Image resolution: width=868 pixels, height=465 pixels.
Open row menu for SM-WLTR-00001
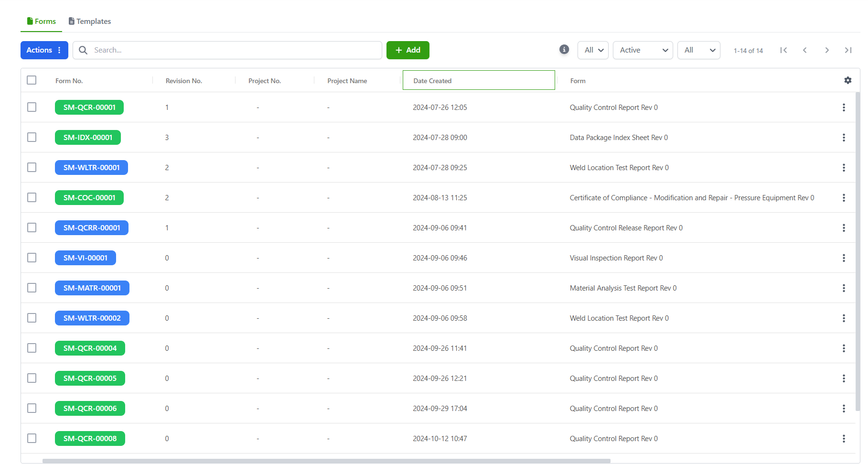point(844,168)
